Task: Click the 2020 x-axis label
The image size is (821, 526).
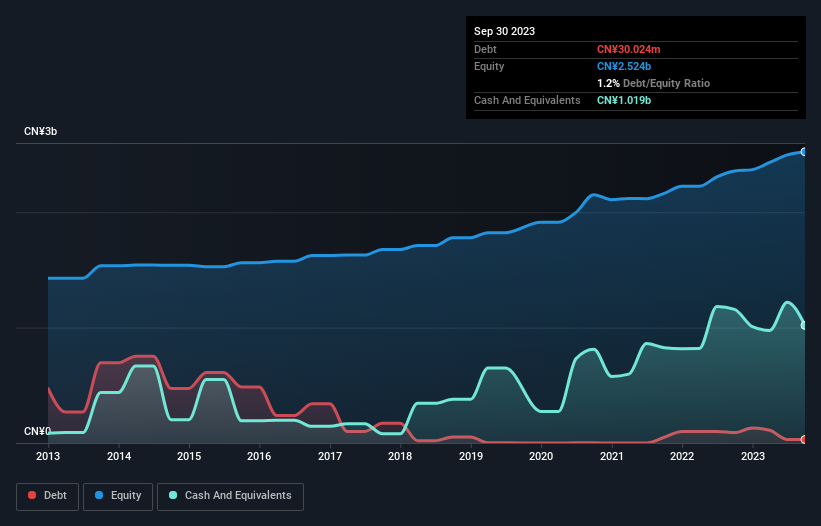Action: (x=541, y=456)
